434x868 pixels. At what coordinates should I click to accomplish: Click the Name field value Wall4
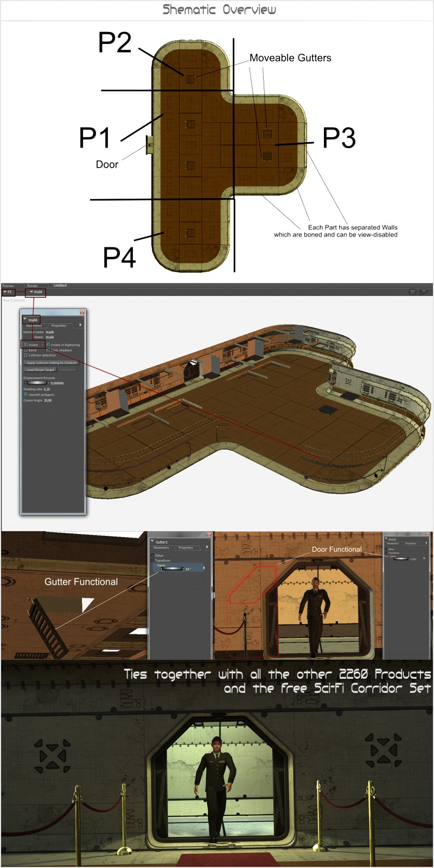tap(49, 337)
